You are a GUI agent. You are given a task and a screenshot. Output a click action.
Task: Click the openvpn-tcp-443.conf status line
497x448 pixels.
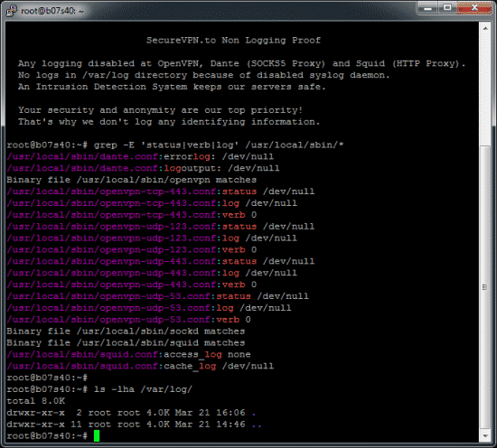coord(160,191)
